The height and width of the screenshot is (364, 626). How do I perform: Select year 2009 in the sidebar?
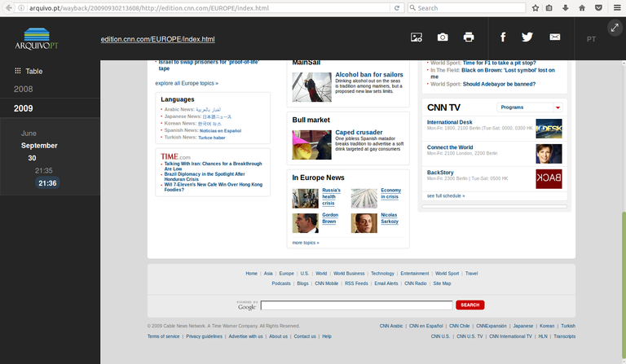[23, 108]
